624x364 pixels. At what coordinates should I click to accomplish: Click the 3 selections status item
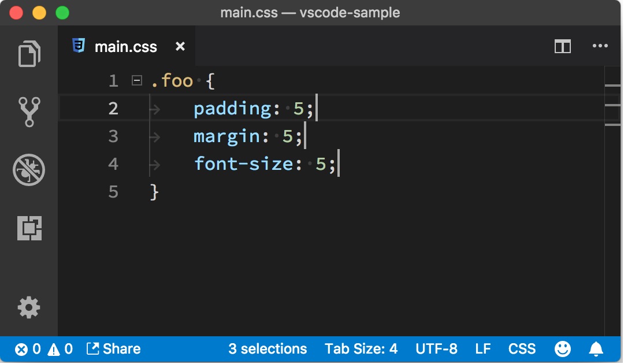(268, 349)
